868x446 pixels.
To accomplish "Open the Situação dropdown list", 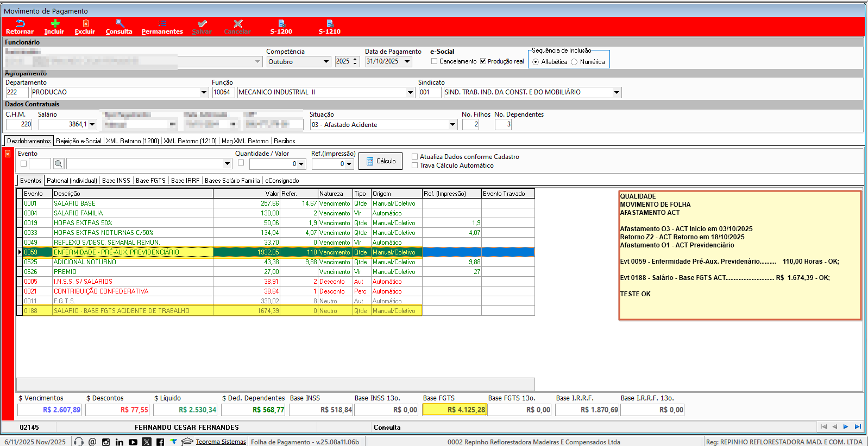I will click(452, 125).
